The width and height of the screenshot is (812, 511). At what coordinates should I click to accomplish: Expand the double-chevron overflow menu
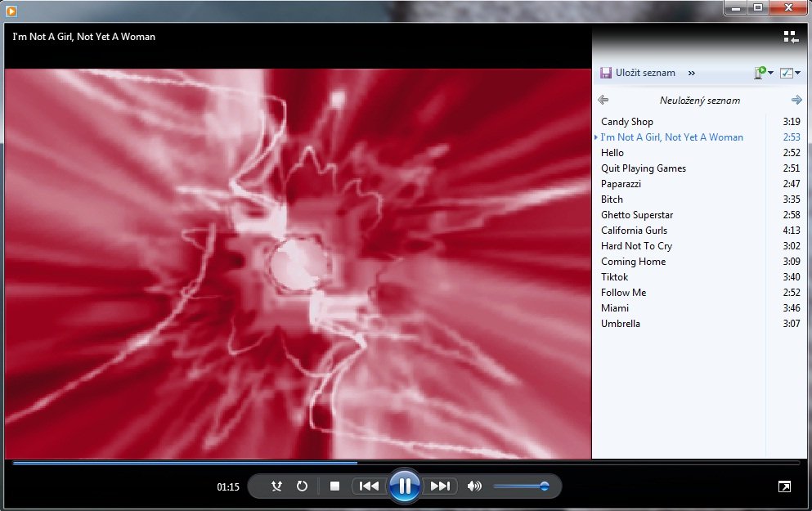click(691, 73)
